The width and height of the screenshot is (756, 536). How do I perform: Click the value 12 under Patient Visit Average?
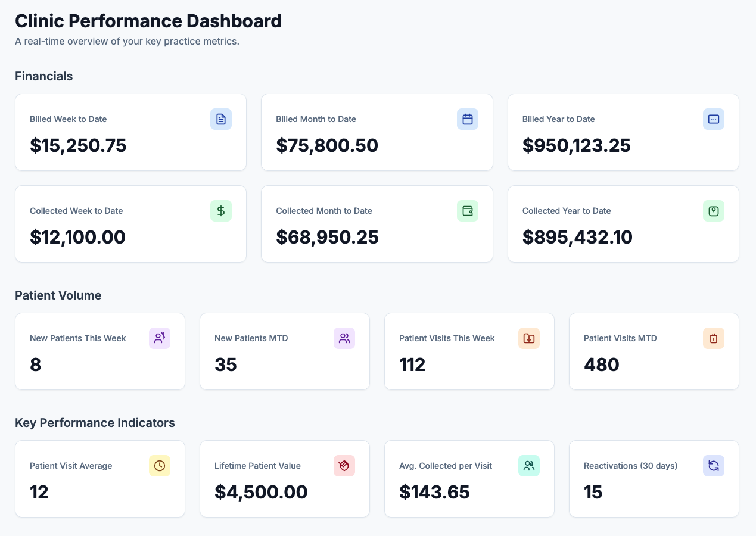point(39,492)
